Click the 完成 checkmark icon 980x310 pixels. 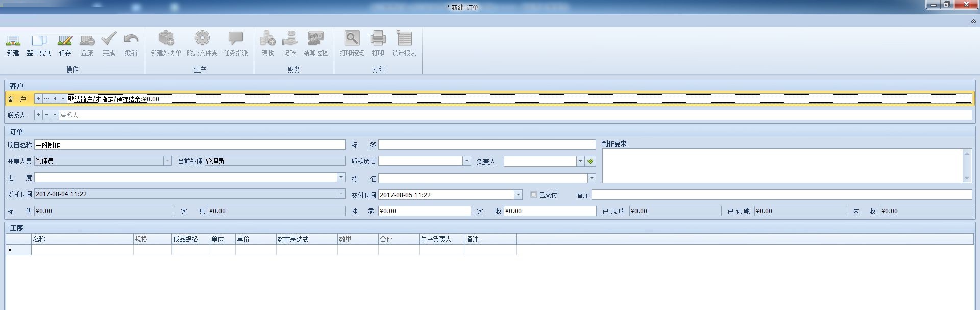pos(109,38)
